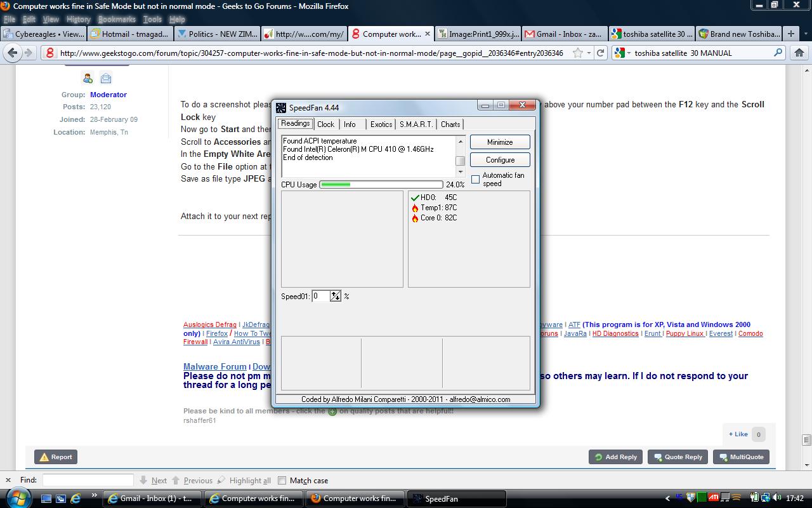Click the Add Reply button
Image resolution: width=812 pixels, height=508 pixels.
(x=615, y=457)
